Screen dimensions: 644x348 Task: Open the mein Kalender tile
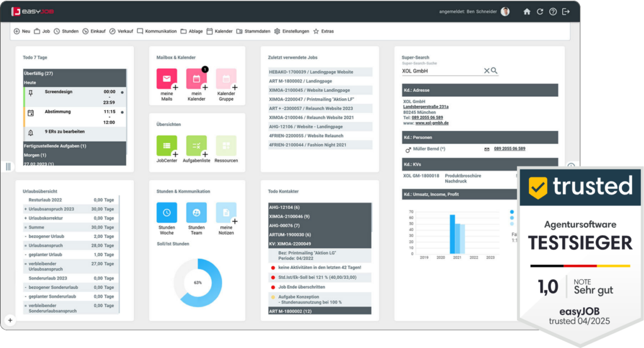(196, 79)
